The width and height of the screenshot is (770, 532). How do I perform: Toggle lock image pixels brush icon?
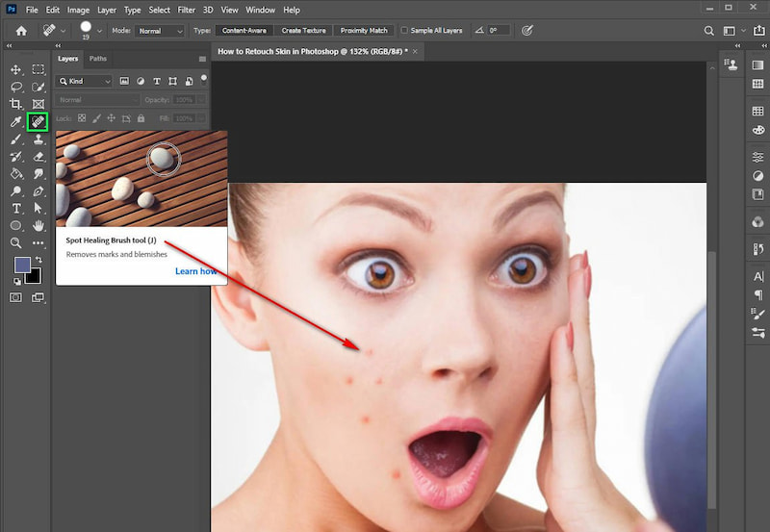click(x=97, y=118)
